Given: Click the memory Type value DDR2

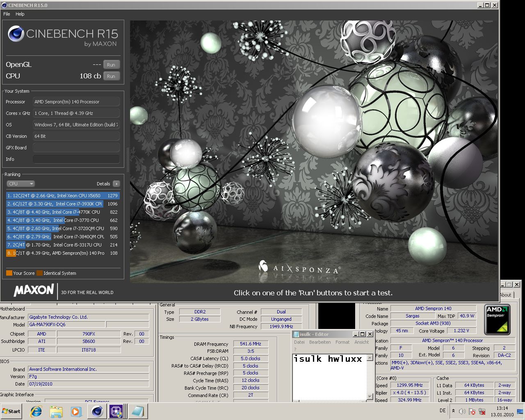Looking at the screenshot, I should (200, 312).
